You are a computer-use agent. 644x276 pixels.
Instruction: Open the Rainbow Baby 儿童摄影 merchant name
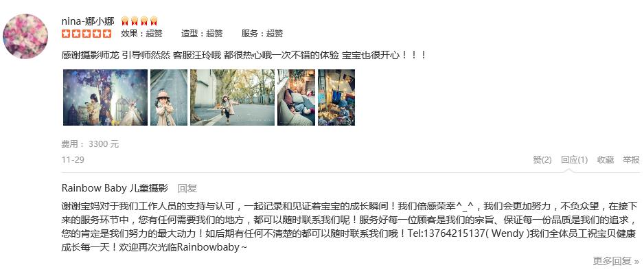click(115, 189)
